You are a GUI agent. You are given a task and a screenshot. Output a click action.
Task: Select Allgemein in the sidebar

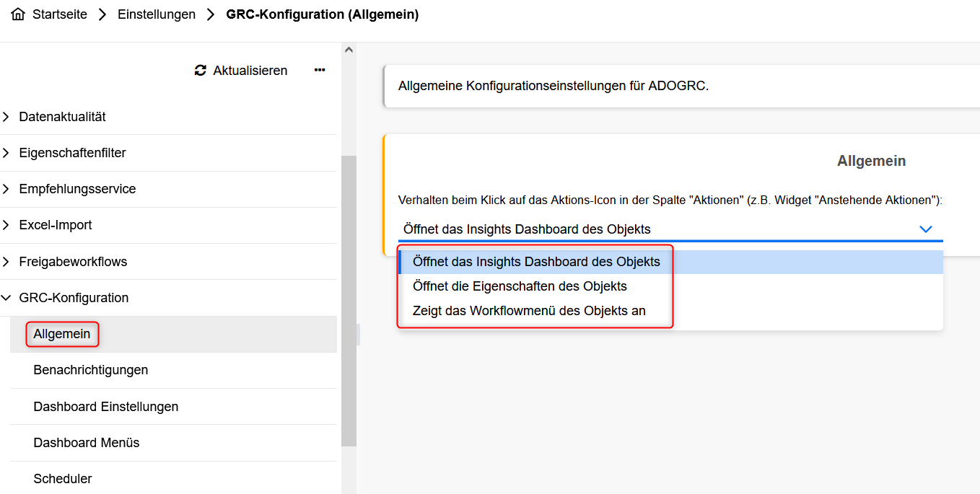click(62, 334)
